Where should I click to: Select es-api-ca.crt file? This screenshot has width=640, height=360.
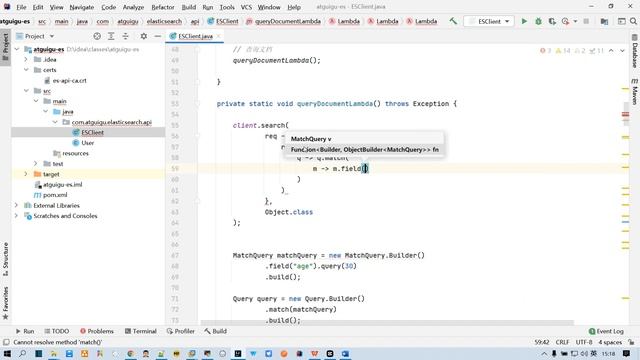[69, 80]
